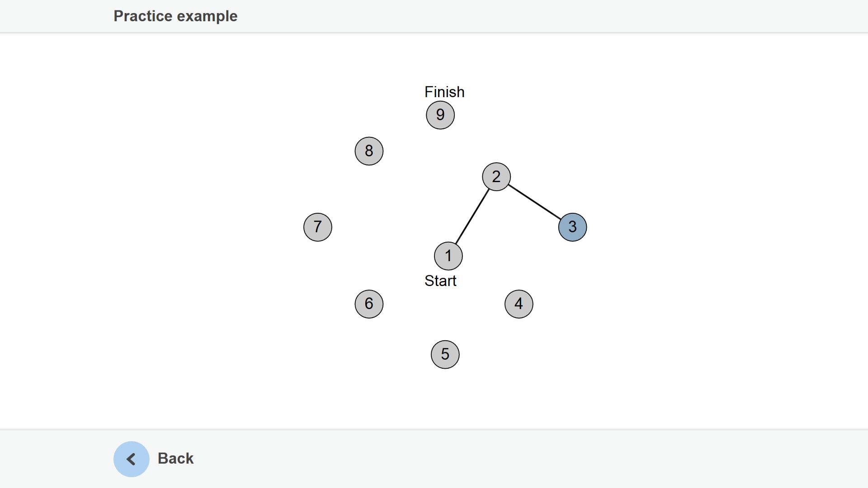The height and width of the screenshot is (488, 868).
Task: Click the footer bar beside Back
Action: coord(497,459)
